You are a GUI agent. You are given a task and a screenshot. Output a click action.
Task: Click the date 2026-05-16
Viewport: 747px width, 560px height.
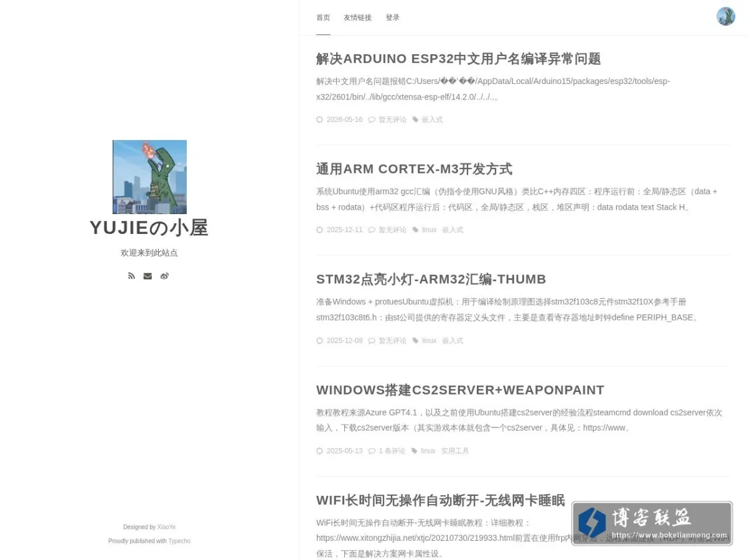click(344, 119)
